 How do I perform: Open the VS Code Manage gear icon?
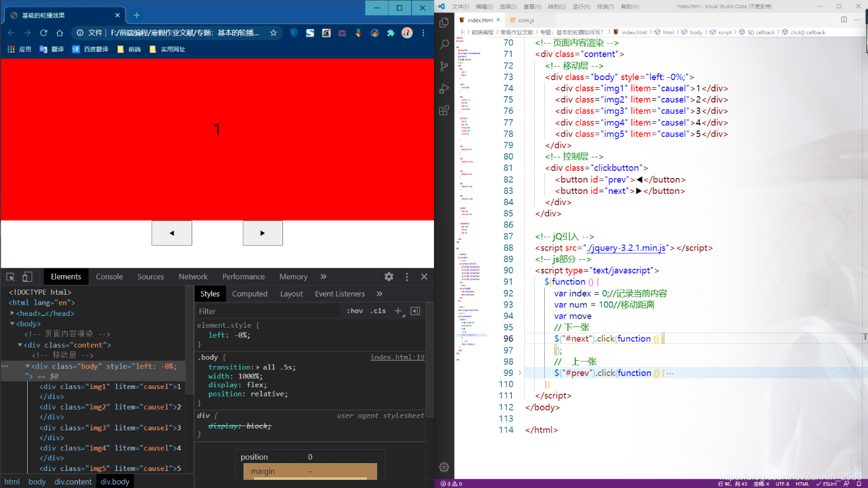pyautogui.click(x=444, y=467)
